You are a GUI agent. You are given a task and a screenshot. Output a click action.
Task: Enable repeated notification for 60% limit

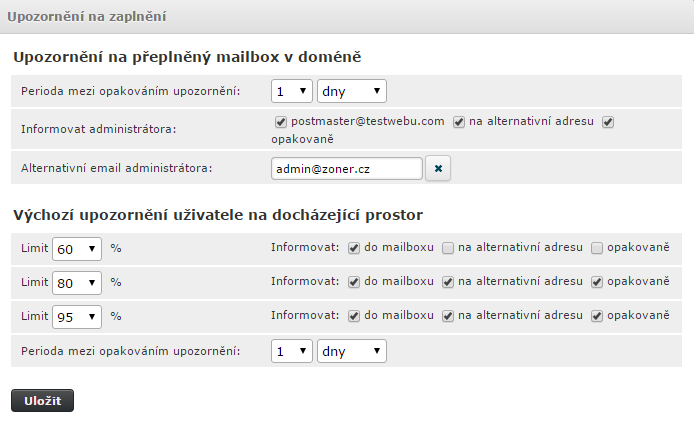[597, 247]
